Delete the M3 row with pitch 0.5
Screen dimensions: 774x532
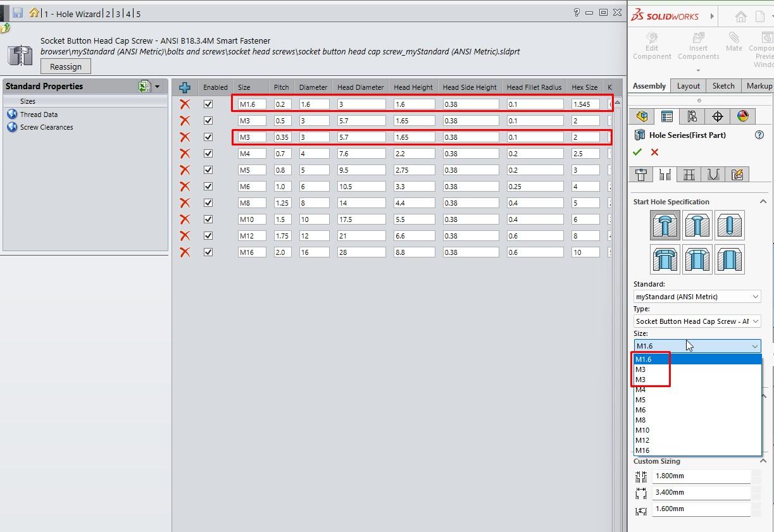click(185, 120)
